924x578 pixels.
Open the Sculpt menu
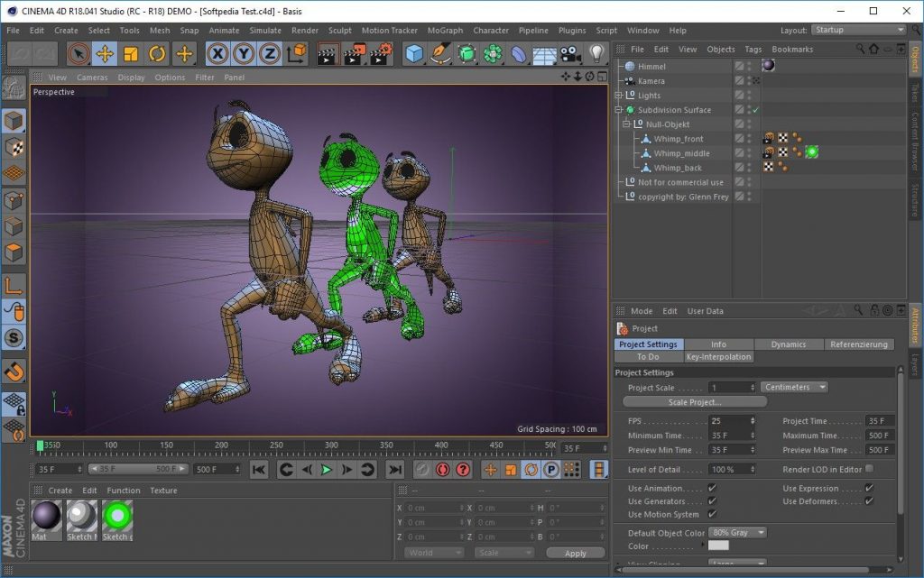click(339, 31)
